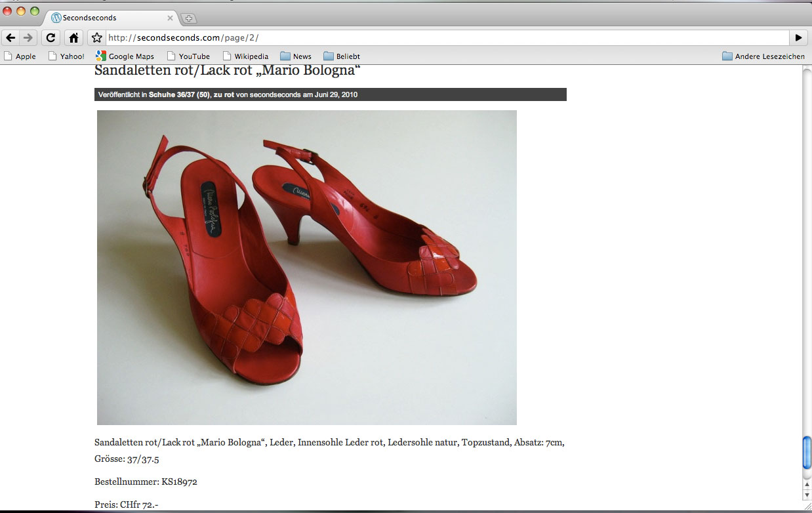Screen dimensions: 812x513
Task: Open the Wikipedia bookmark
Action: coord(245,56)
